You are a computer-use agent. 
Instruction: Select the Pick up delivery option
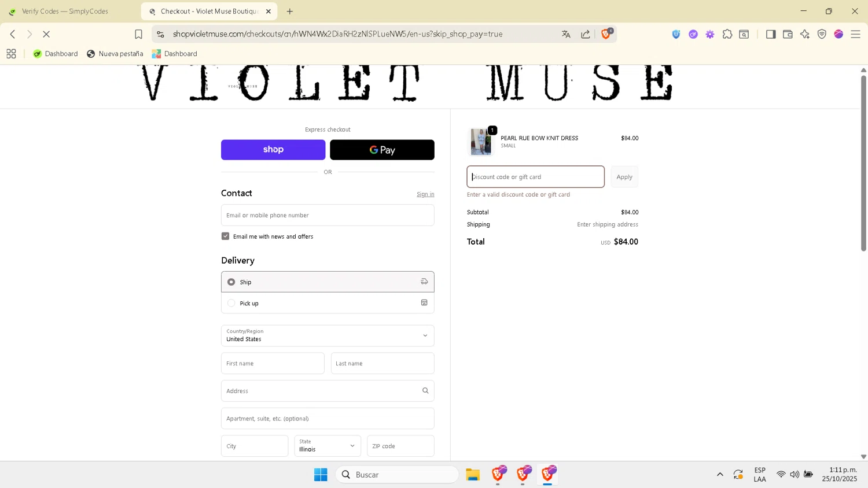[328, 303]
